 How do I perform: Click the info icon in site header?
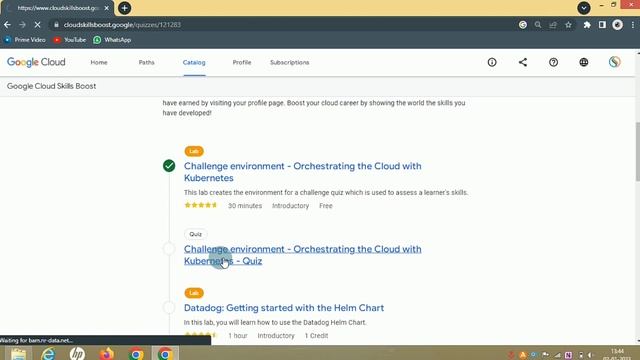click(492, 62)
